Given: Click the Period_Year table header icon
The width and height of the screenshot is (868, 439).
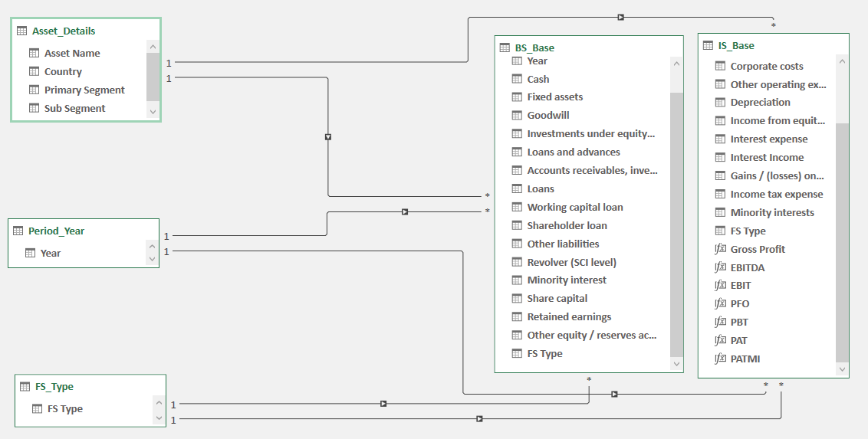Looking at the screenshot, I should [18, 231].
